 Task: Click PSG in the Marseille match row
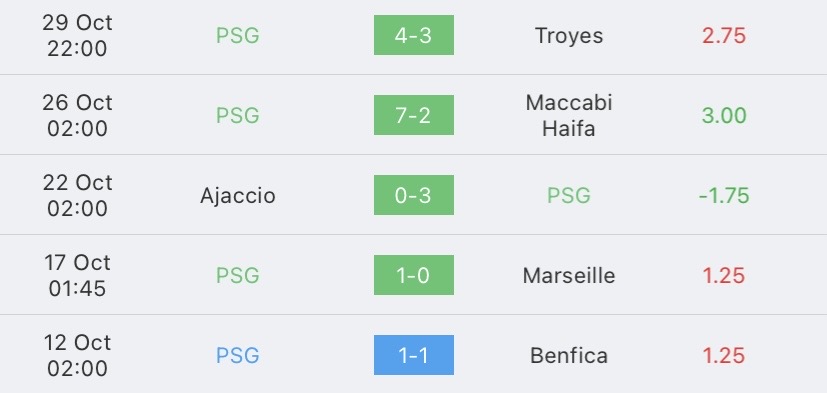(x=237, y=275)
